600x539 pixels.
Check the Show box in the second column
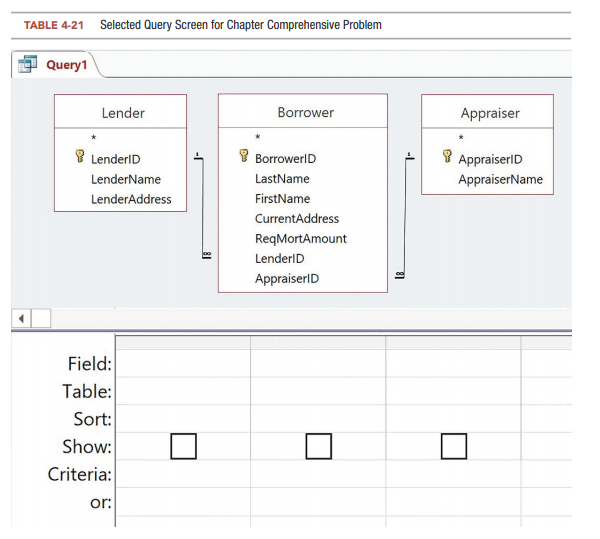click(x=318, y=446)
